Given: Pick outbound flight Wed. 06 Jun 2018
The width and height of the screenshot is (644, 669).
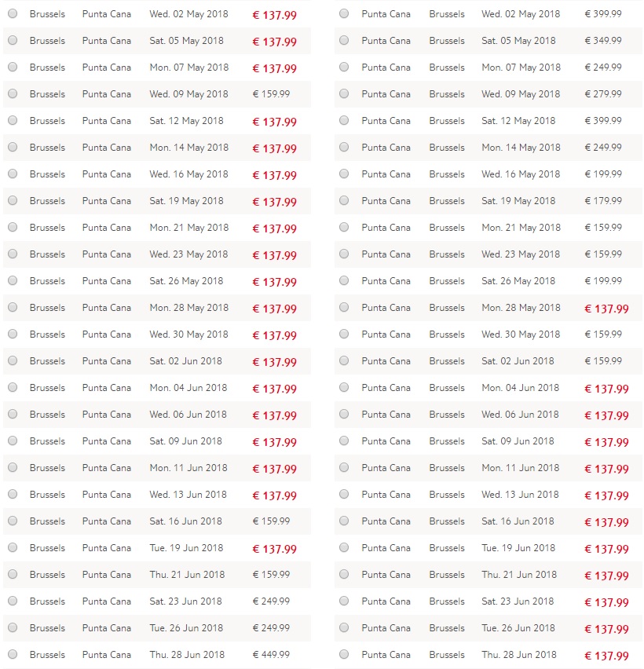Looking at the screenshot, I should pyautogui.click(x=13, y=414).
